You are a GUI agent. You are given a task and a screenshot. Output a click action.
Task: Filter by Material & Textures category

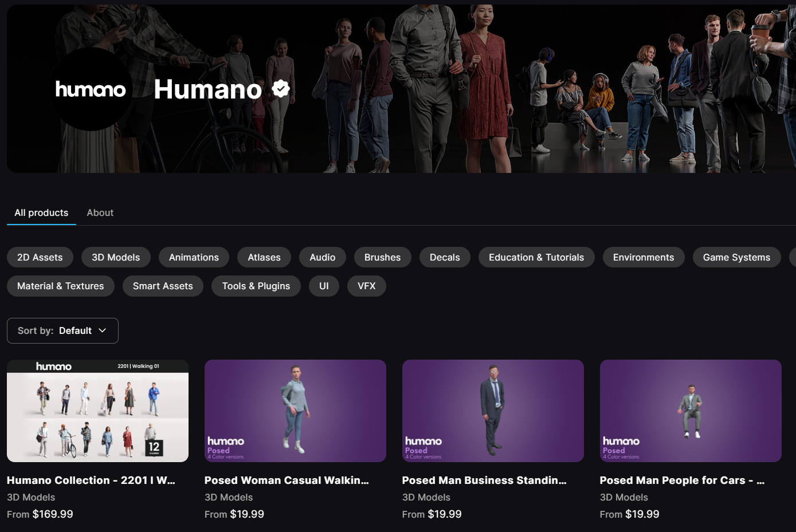point(61,286)
